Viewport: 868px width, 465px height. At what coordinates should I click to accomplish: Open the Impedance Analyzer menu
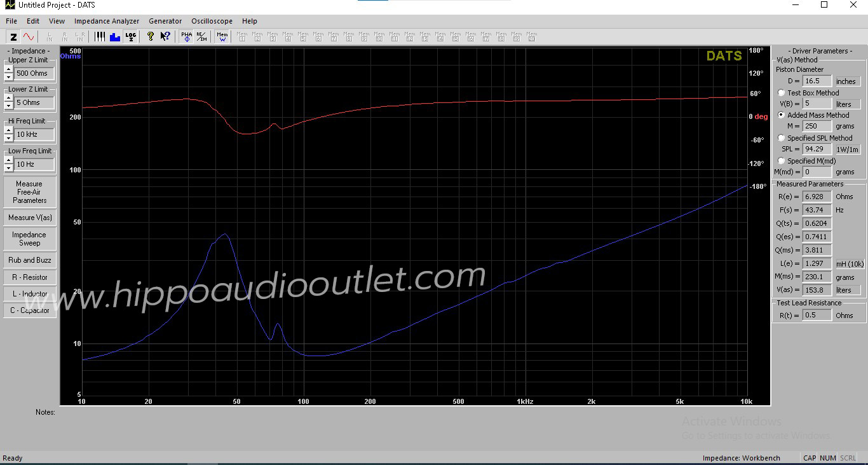coord(107,21)
